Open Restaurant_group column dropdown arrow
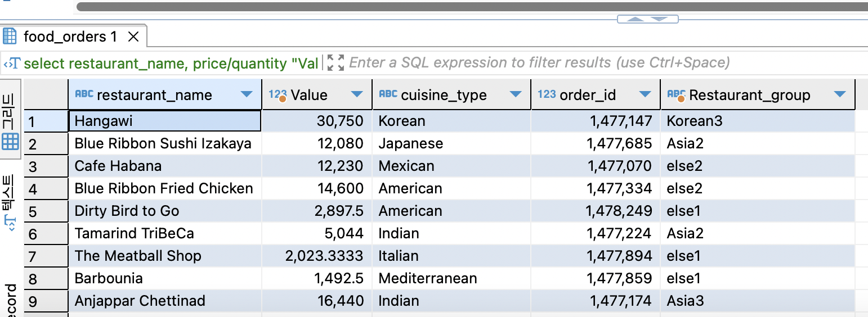Screen dimensions: 868x317 [x=840, y=94]
